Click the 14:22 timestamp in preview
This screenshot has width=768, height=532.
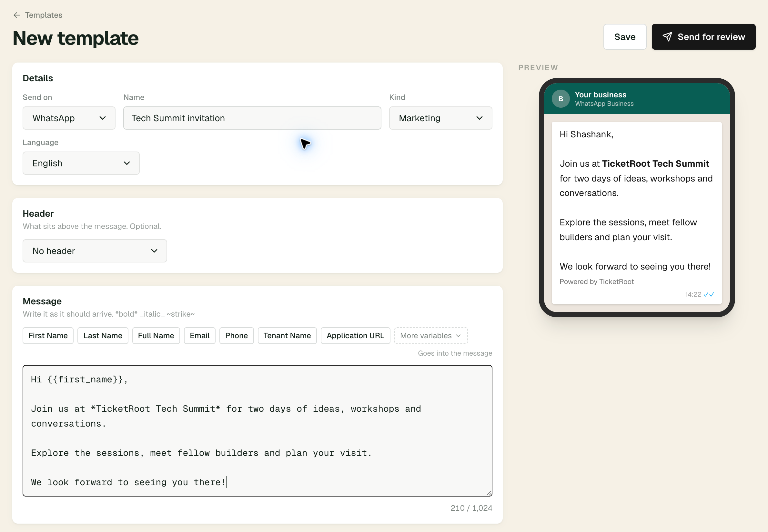click(693, 294)
